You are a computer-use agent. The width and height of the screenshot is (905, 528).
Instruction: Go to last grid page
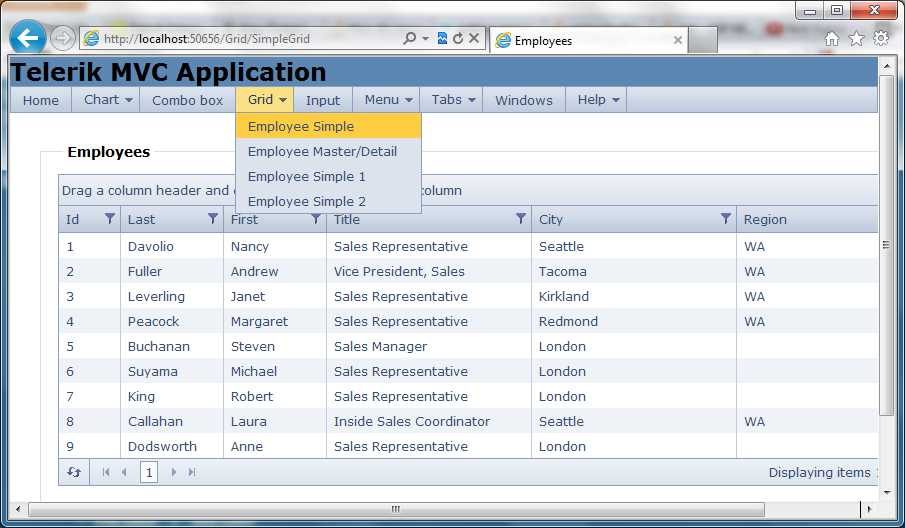coord(192,472)
